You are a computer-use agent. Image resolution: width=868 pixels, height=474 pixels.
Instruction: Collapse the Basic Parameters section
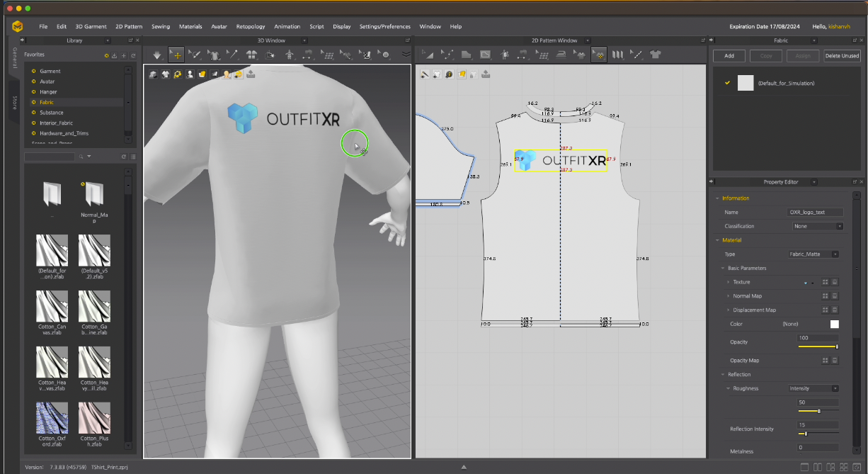(723, 269)
